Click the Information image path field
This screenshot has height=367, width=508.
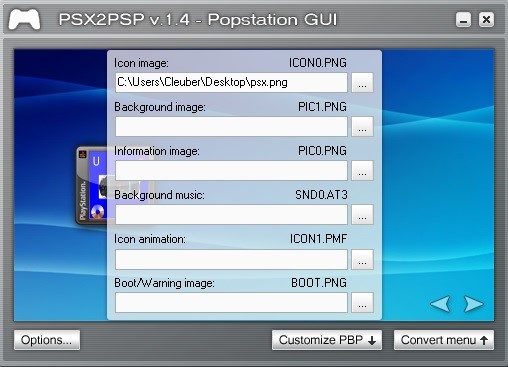pyautogui.click(x=231, y=170)
